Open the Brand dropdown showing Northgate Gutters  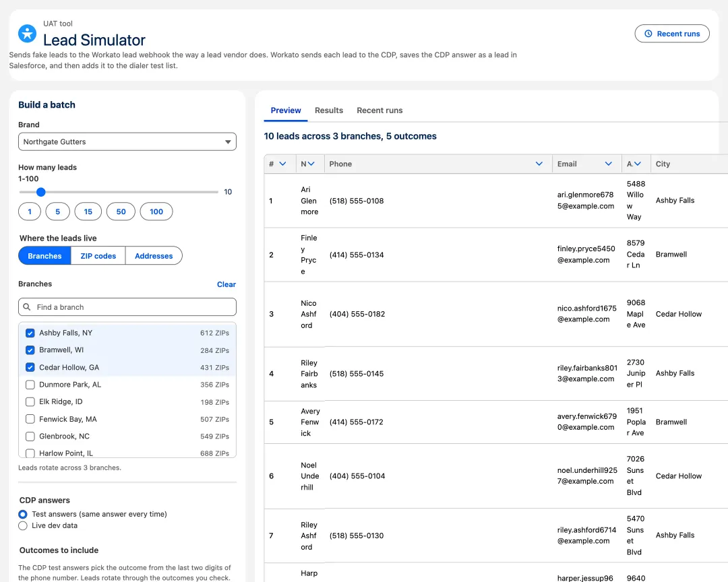(127, 141)
